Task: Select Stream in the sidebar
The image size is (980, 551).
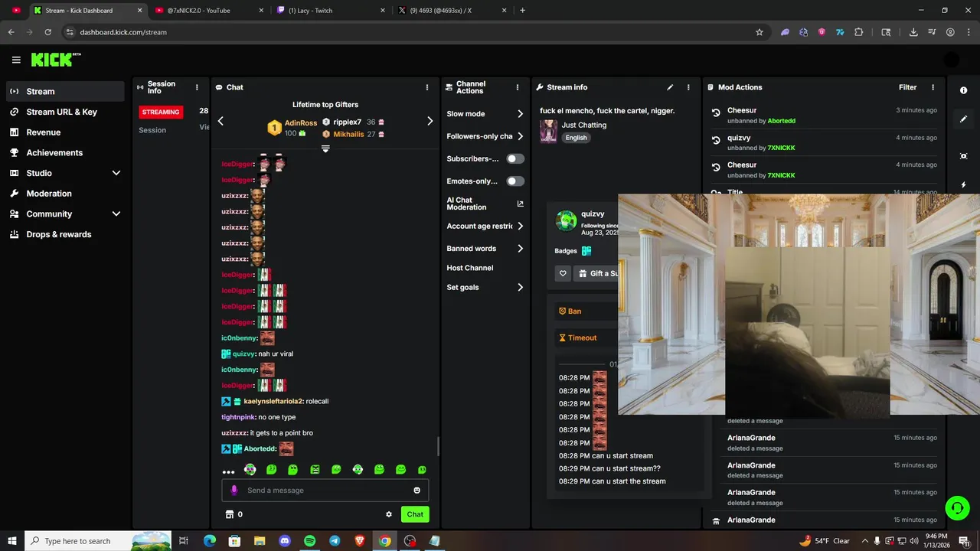Action: tap(65, 91)
